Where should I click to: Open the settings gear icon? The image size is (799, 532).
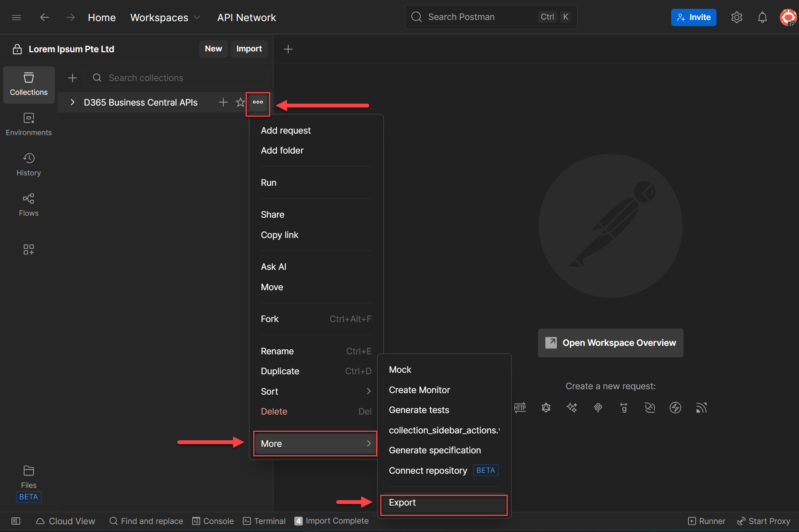736,17
